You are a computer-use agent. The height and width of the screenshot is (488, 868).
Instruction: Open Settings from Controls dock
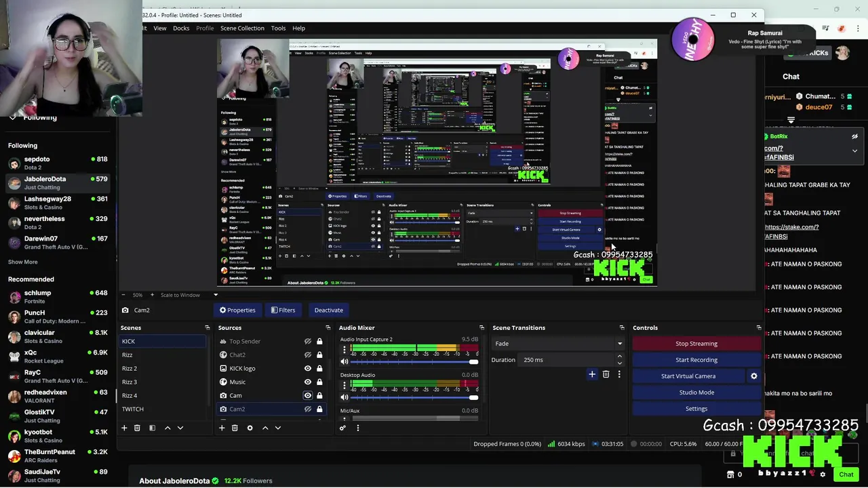click(696, 409)
